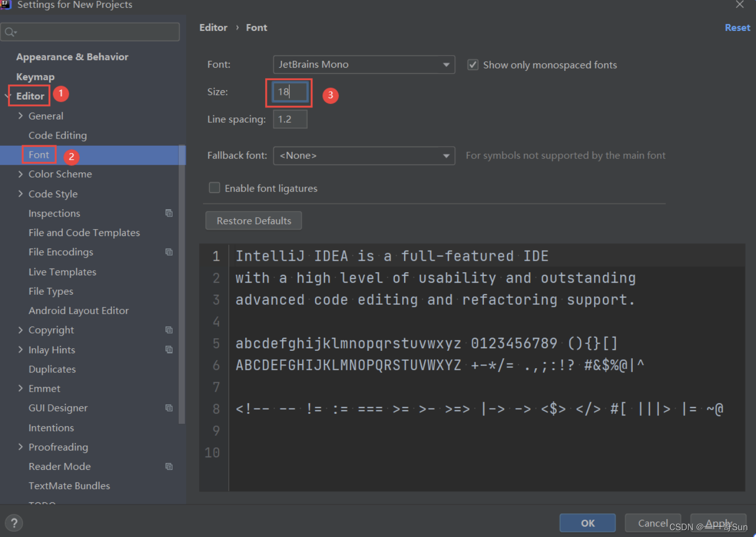Click preview line 'advanced code editing and refactoring support.'
The height and width of the screenshot is (537, 756).
tap(435, 300)
